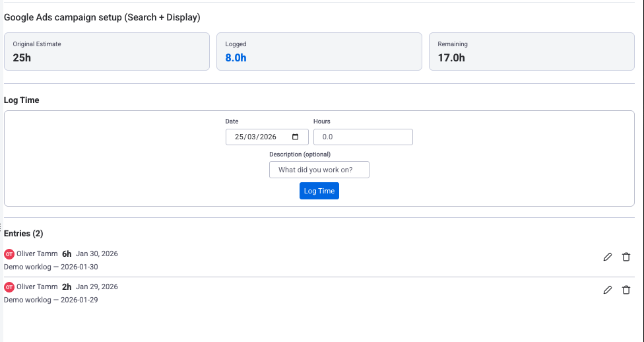
Task: Click Oliver Tamm's avatar on 6h entry
Action: point(9,254)
